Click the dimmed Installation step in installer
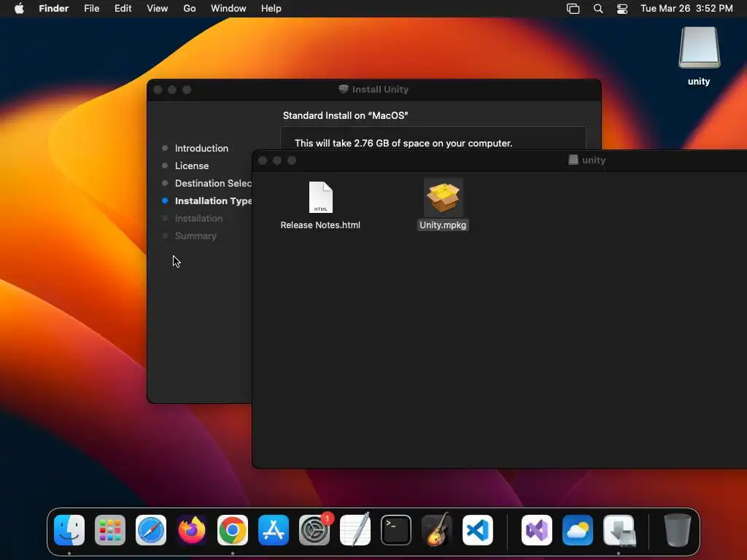The width and height of the screenshot is (747, 560). pyautogui.click(x=198, y=219)
